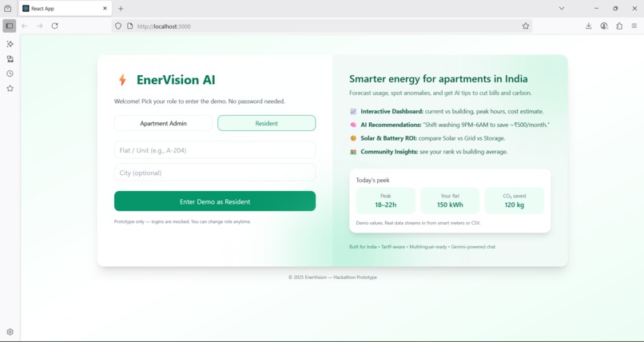Focus the City (optional) input field
644x342 pixels.
pyautogui.click(x=215, y=173)
